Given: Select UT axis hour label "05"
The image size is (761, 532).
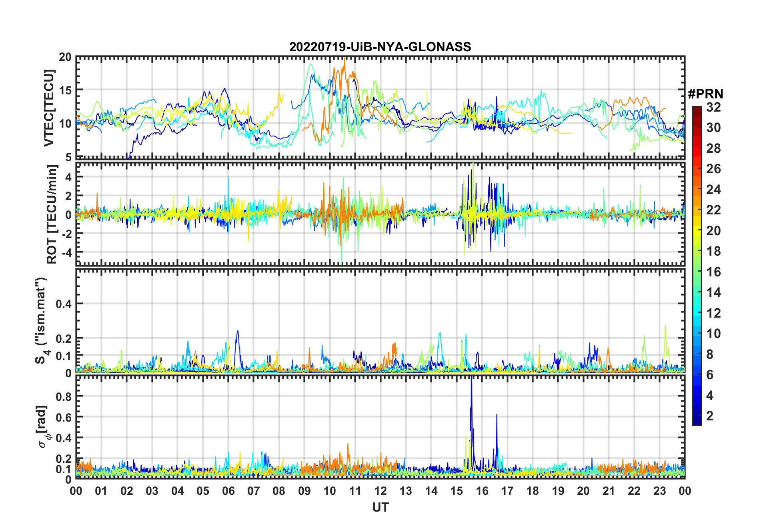Looking at the screenshot, I should tap(203, 491).
